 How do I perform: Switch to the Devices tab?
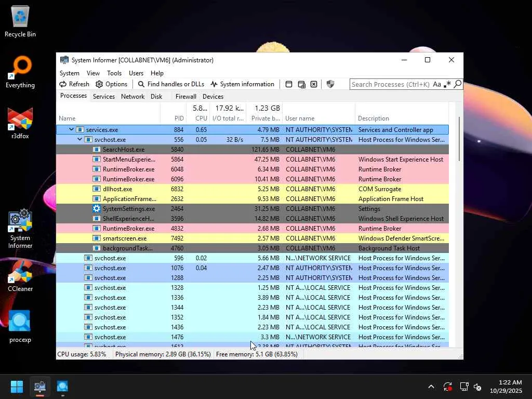point(213,96)
